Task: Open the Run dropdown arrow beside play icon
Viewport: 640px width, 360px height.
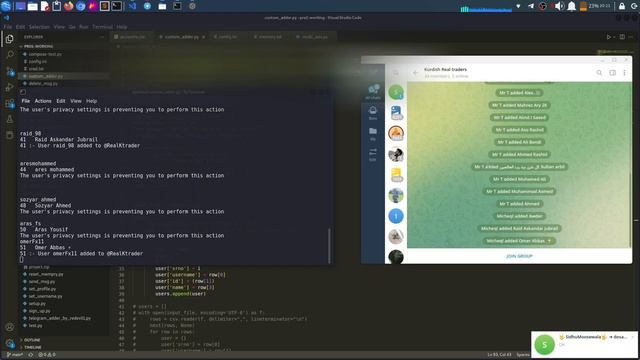Action: pos(614,37)
